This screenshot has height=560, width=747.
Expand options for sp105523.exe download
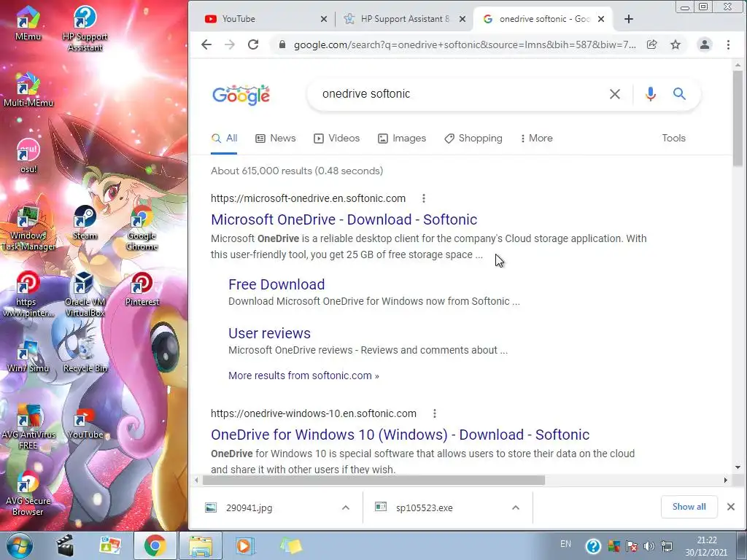coord(516,507)
